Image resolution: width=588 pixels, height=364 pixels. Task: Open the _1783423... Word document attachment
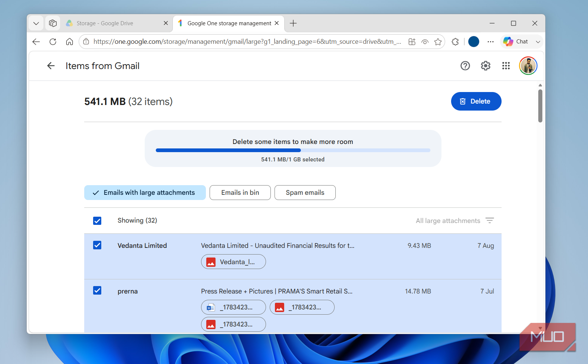[233, 307]
